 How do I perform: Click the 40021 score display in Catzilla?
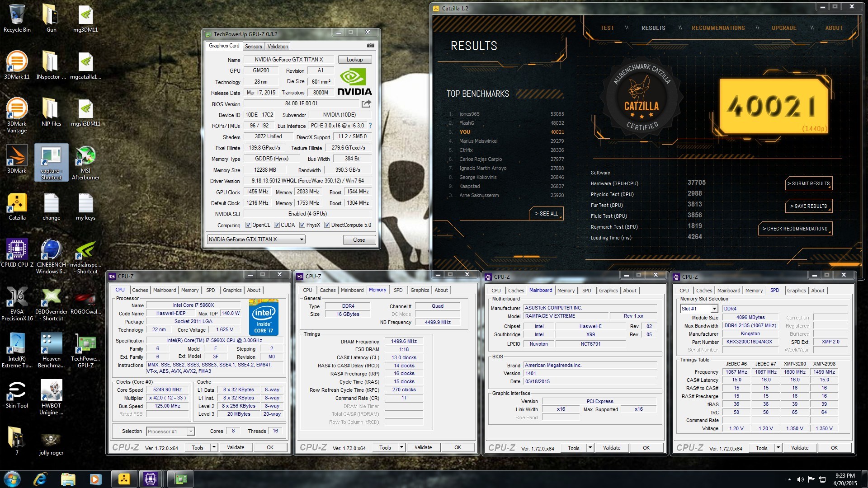[x=773, y=107]
